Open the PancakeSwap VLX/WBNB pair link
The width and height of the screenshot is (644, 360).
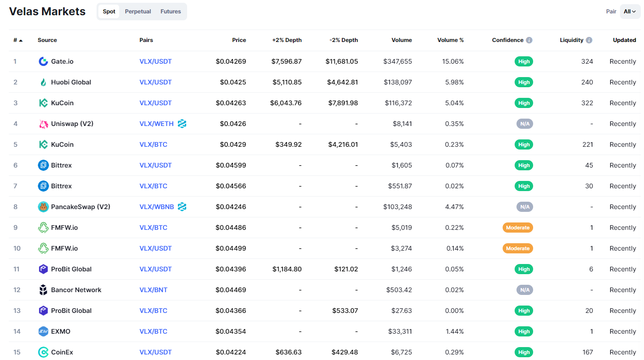point(157,207)
